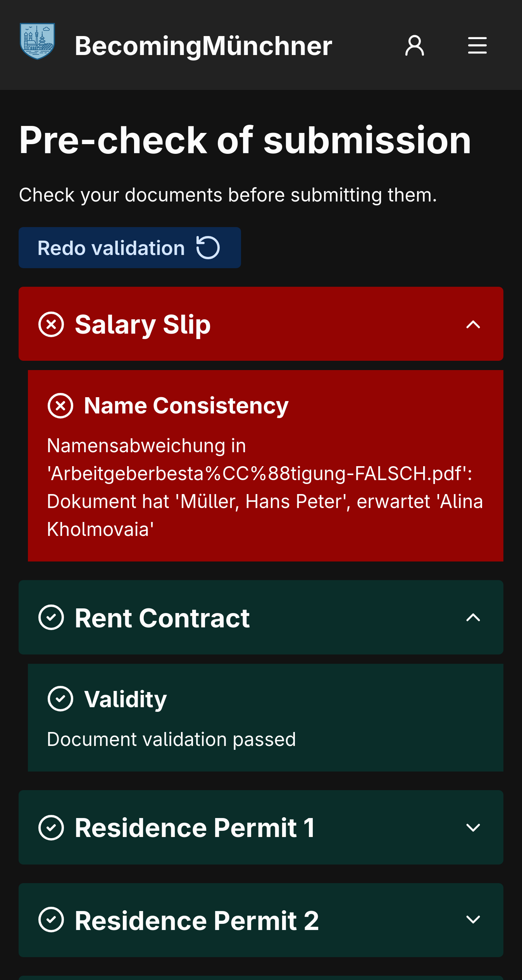Expand the Residence Permit 2 chevron
This screenshot has width=522, height=980.
(473, 920)
